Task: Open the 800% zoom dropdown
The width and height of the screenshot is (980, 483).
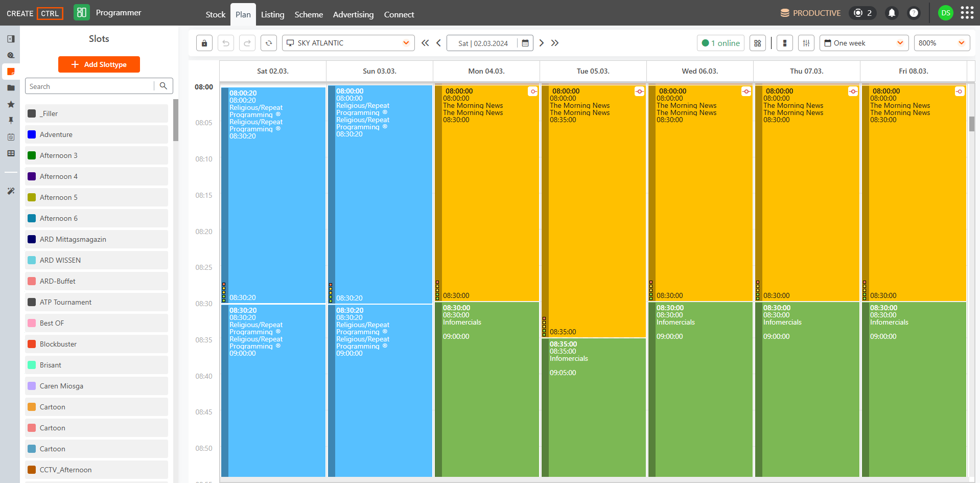Action: tap(942, 43)
